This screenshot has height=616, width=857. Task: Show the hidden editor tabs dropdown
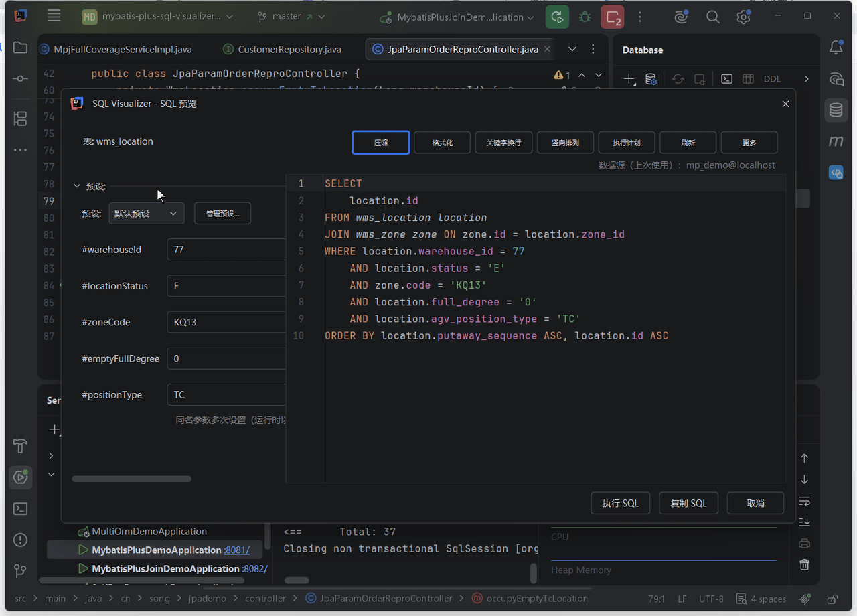click(572, 49)
